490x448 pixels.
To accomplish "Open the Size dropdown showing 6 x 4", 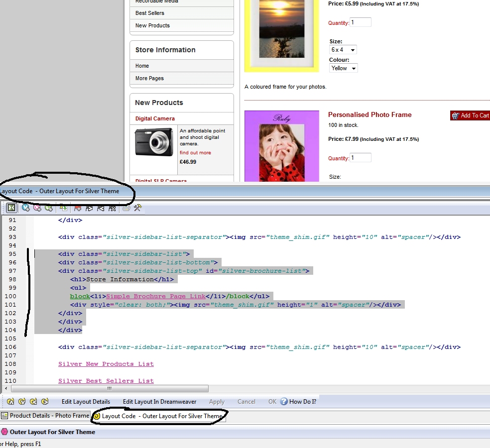I will pyautogui.click(x=343, y=50).
